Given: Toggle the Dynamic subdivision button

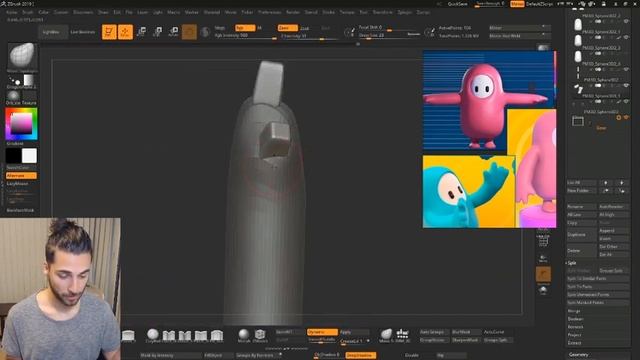Looking at the screenshot, I should (322, 332).
